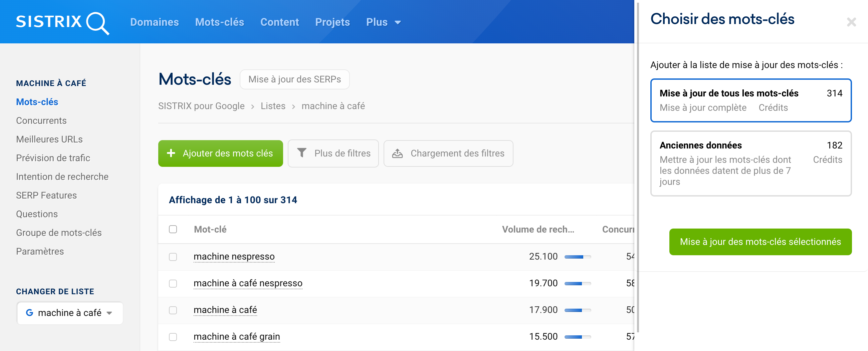Open Prévision de trafic page
Viewport: 868px width, 351px height.
click(x=53, y=158)
